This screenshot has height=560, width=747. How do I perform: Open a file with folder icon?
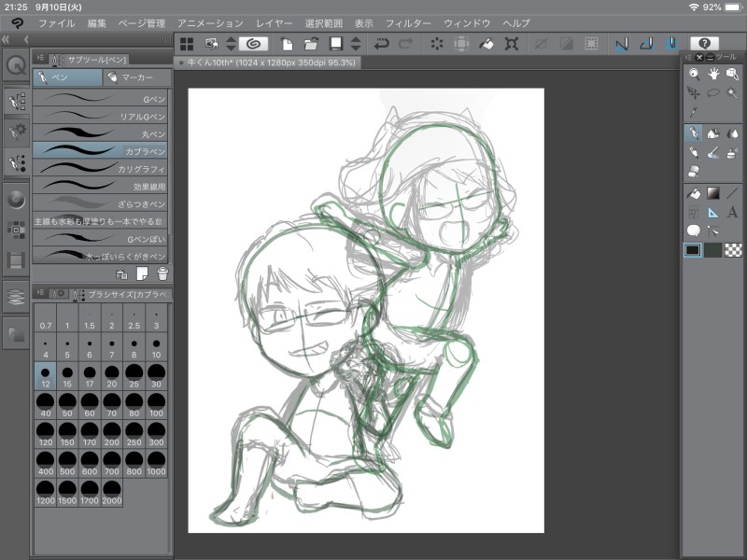click(311, 44)
